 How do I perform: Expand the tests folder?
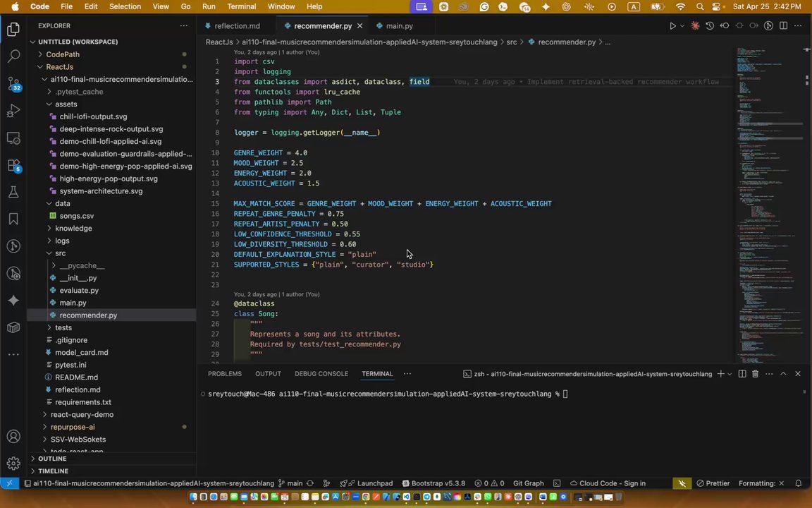pos(63,327)
